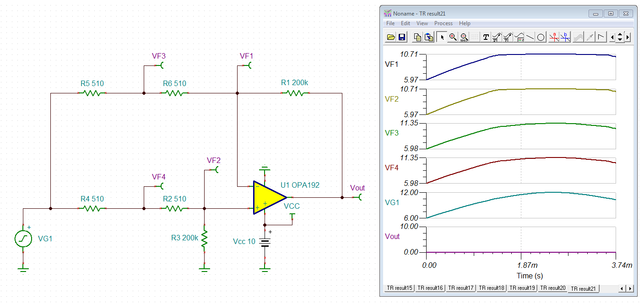Paste clipboard contents
The image size is (644, 304).
[x=428, y=37]
